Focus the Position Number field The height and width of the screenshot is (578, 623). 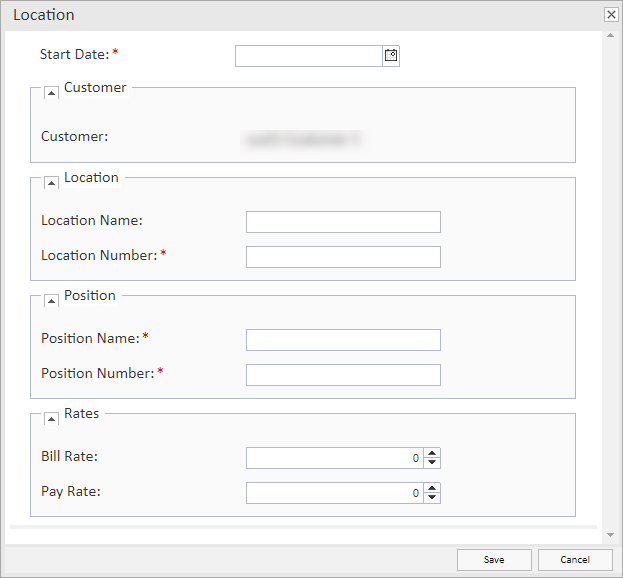click(x=343, y=375)
